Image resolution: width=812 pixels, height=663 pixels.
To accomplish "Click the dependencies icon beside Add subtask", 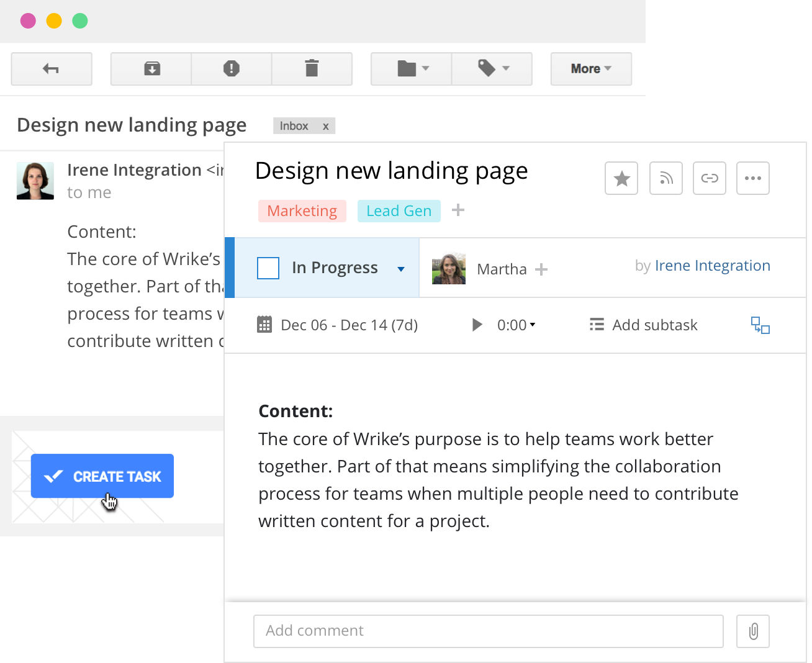I will 760,325.
